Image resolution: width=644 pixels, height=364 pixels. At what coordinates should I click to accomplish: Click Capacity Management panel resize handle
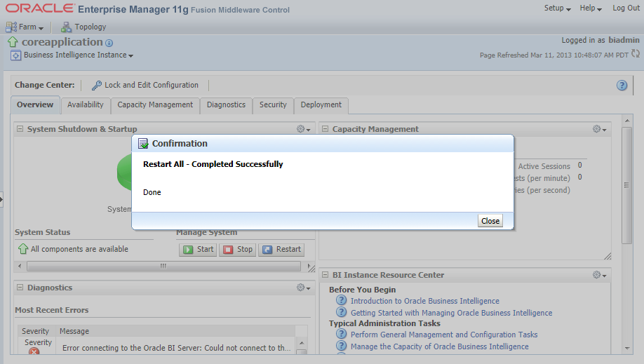608,256
